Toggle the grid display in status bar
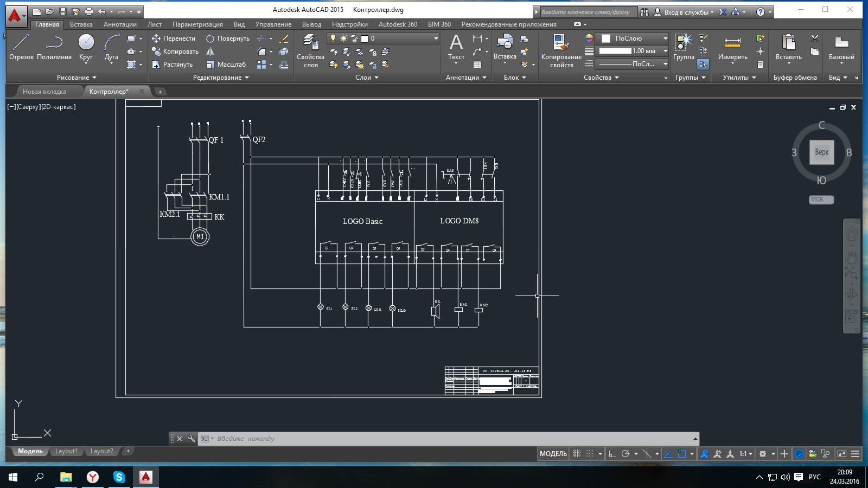 click(577, 454)
